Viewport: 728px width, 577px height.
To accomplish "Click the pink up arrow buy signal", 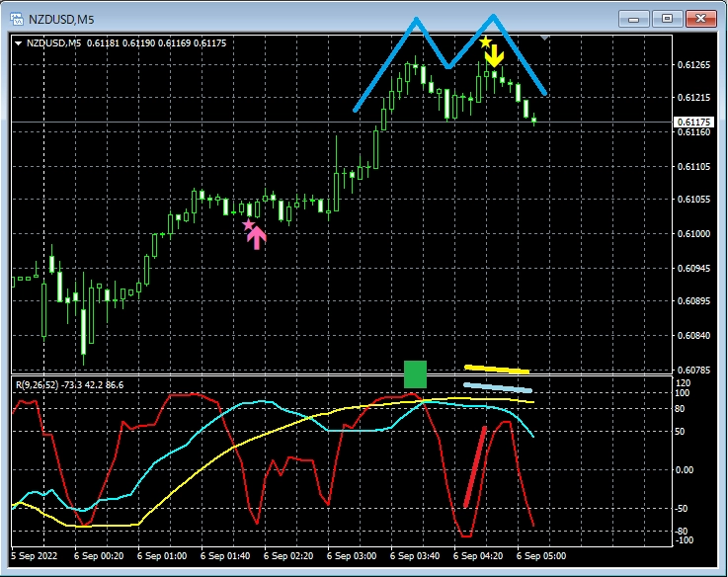I will click(x=257, y=237).
